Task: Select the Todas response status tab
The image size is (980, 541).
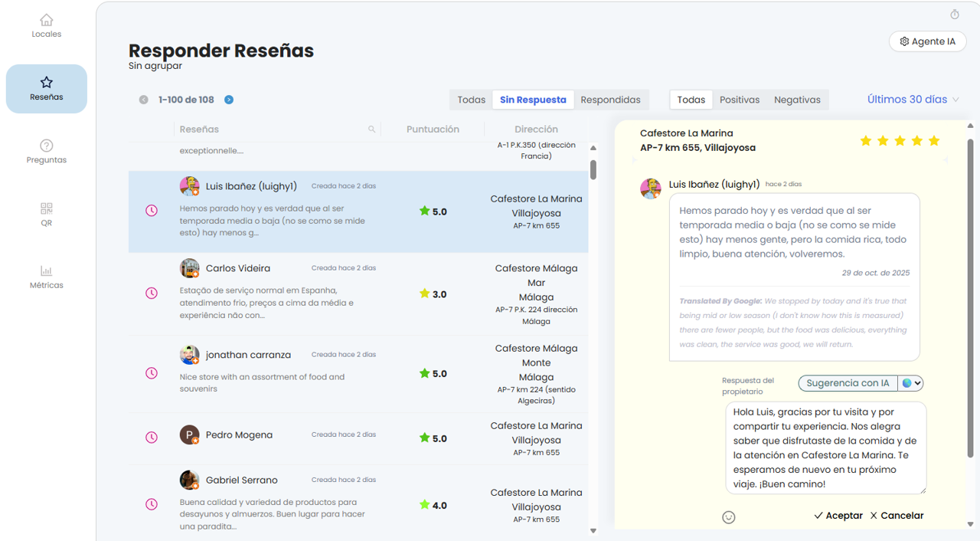Action: click(x=472, y=100)
